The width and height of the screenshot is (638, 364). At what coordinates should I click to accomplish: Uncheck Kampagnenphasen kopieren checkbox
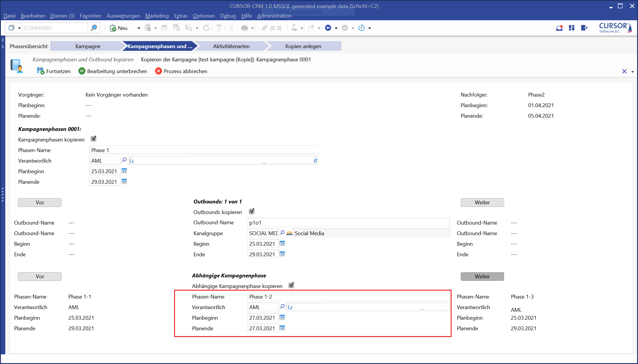pos(94,139)
